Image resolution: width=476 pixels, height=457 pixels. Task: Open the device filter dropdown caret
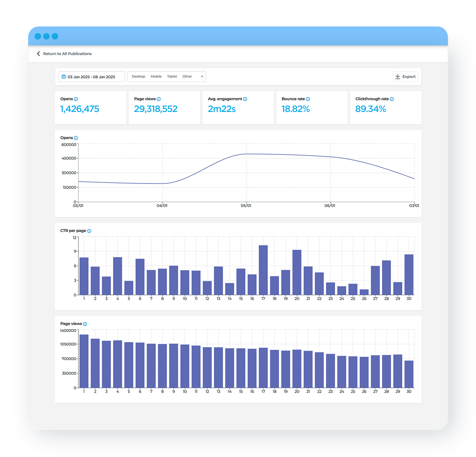(202, 76)
